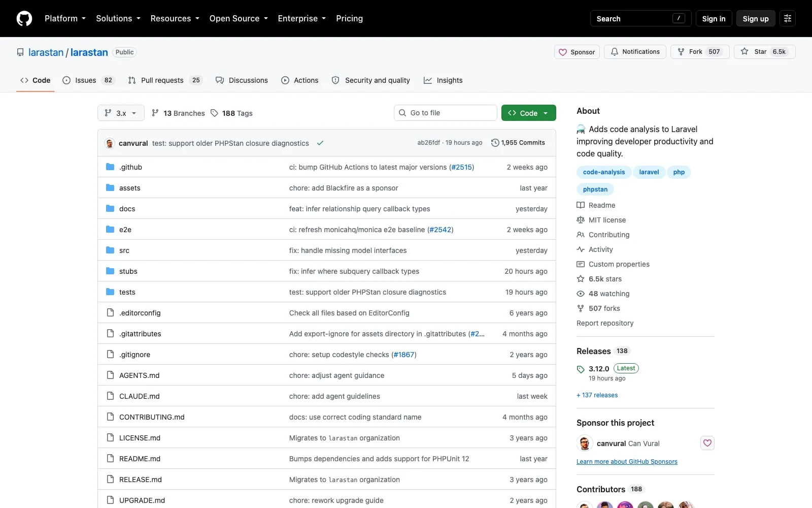Open the 1,955 Commits history

tap(518, 143)
